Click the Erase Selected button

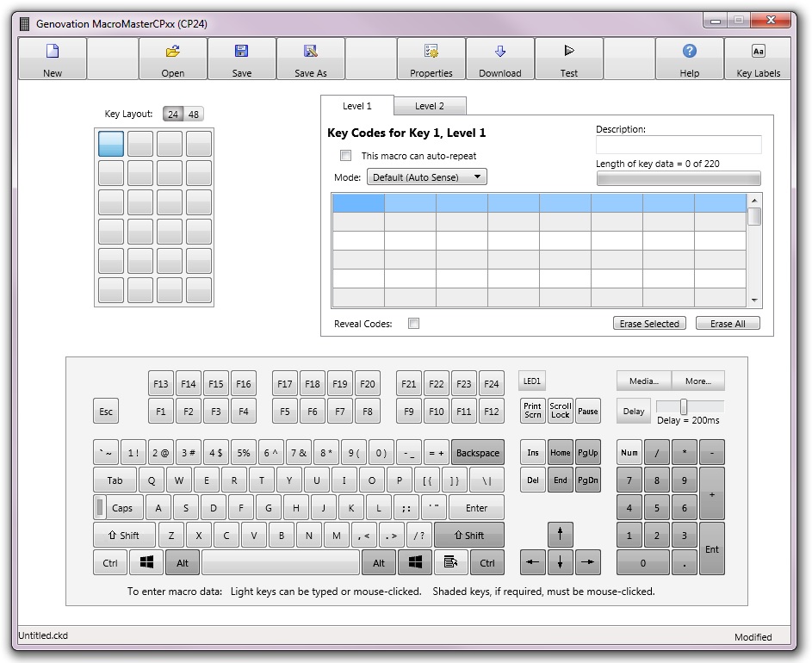649,324
